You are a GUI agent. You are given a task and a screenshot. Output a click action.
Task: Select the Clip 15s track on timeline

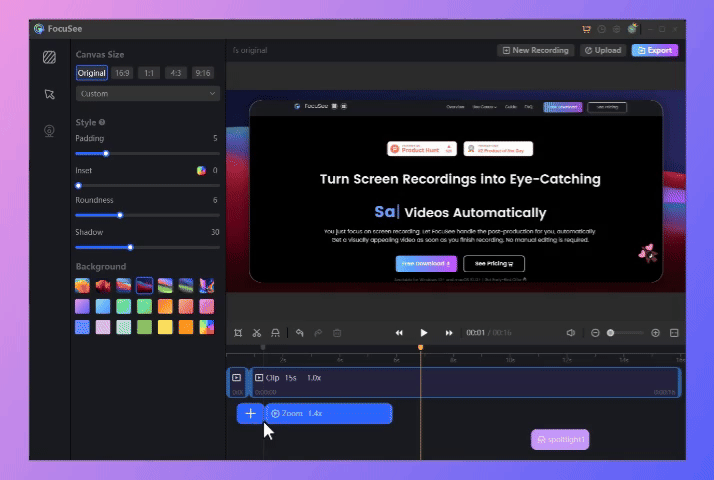pos(464,383)
